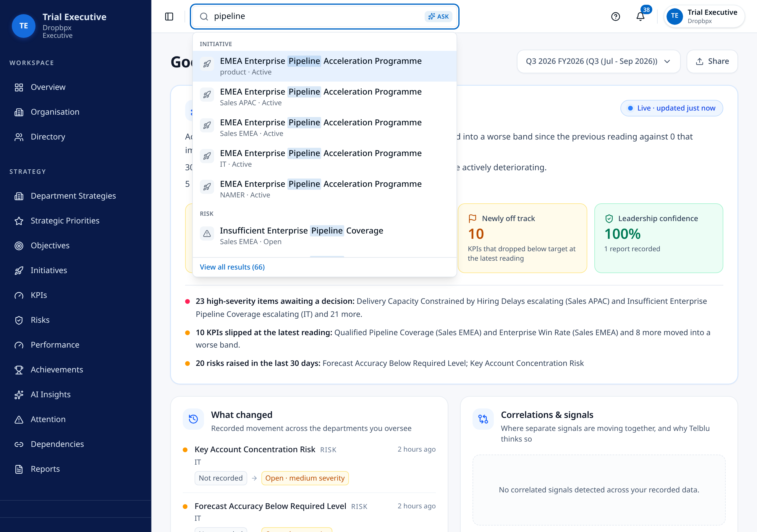Click the Strategic Priorities star icon
This screenshot has height=532, width=757.
tap(19, 221)
